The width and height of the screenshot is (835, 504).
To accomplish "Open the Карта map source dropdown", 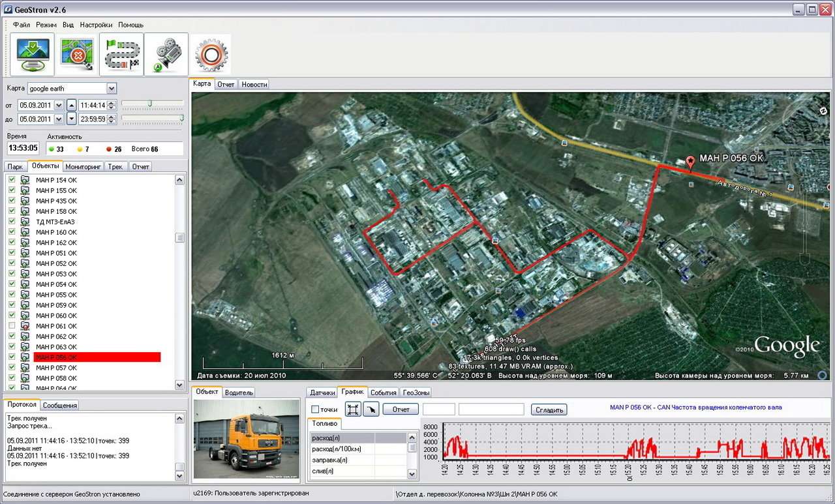I will tap(112, 89).
